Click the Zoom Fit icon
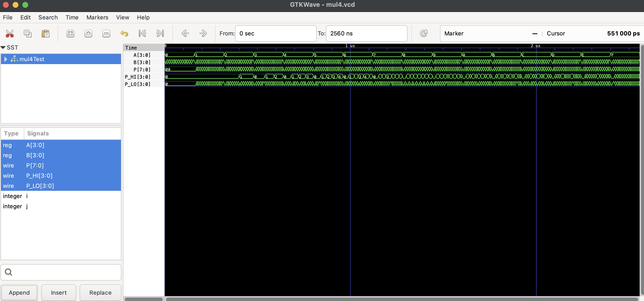 click(70, 33)
